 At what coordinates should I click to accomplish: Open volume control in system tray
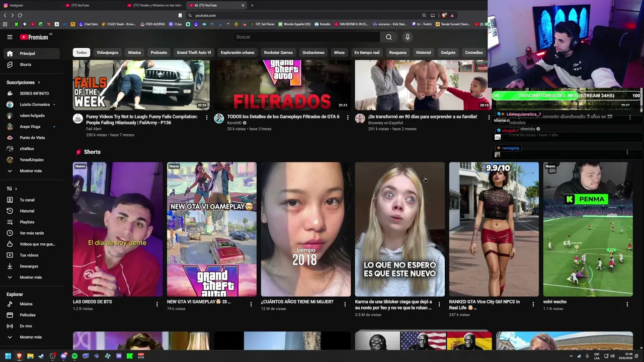tap(612, 356)
